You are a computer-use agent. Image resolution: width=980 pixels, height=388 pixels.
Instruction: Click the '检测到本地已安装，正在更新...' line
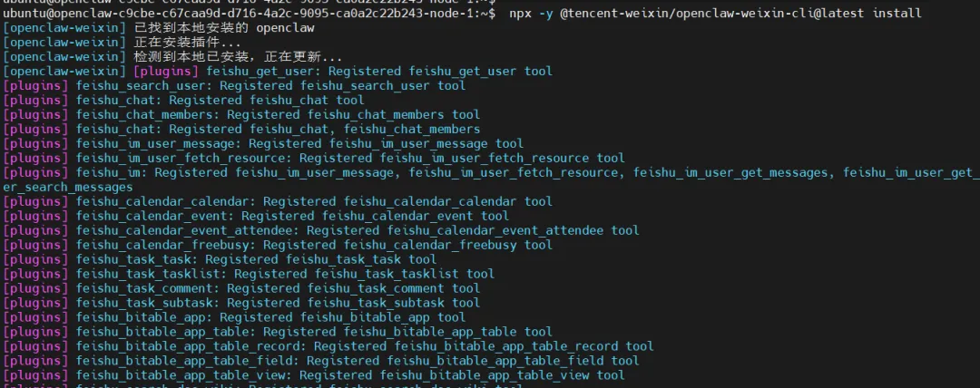(238, 57)
